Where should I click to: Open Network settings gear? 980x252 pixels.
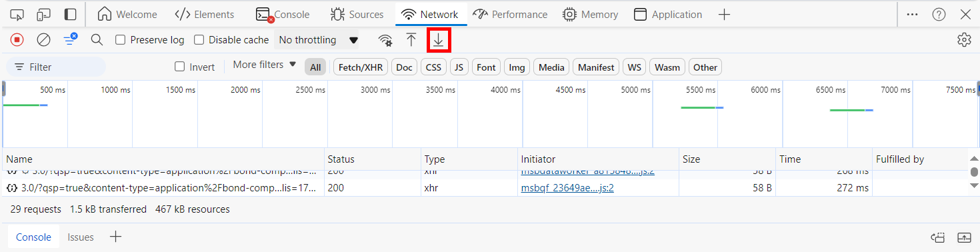click(964, 40)
